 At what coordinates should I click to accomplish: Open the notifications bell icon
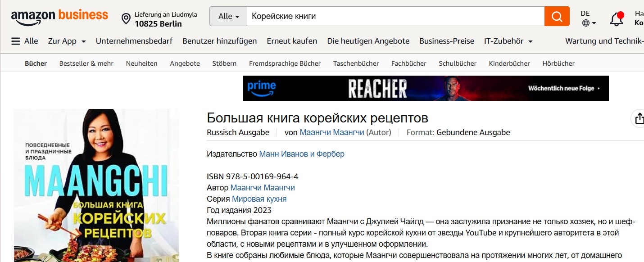(617, 18)
